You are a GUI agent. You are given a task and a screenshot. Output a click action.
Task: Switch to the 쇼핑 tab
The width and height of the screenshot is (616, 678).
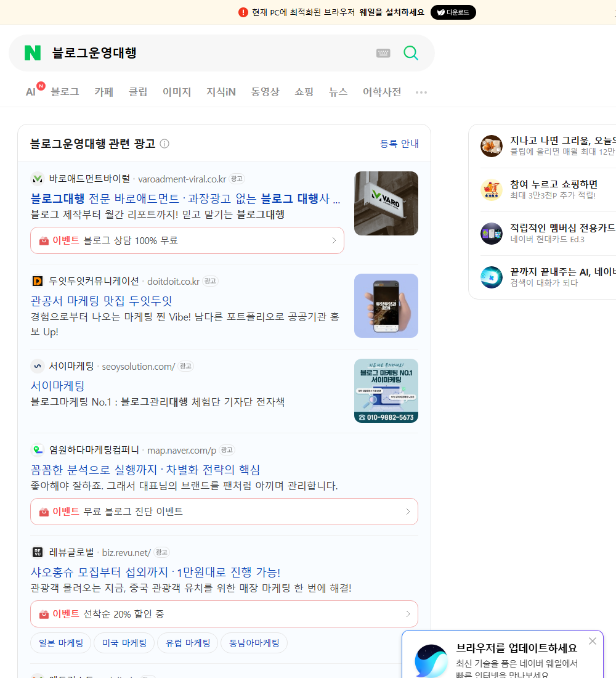click(304, 92)
